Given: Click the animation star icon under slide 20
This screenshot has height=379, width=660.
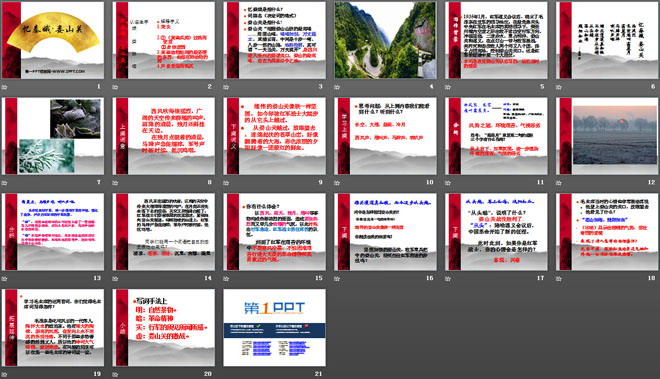Looking at the screenshot, I should (x=115, y=374).
